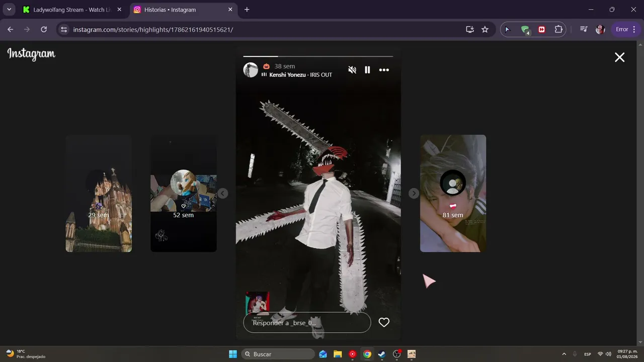Click the Chrome icon in the taskbar

click(367, 354)
